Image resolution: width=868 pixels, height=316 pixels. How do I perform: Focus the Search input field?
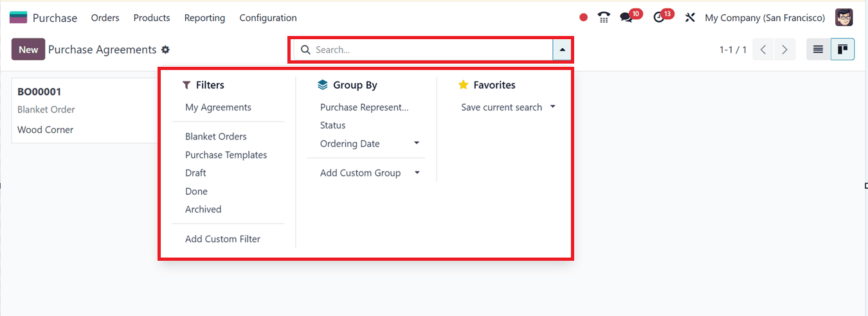tap(432, 49)
